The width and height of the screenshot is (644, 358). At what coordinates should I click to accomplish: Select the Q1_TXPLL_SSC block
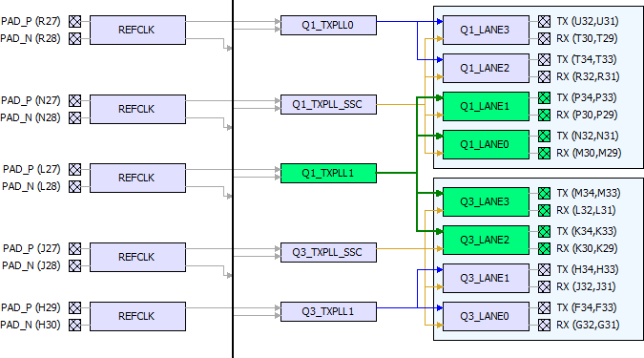[328, 105]
